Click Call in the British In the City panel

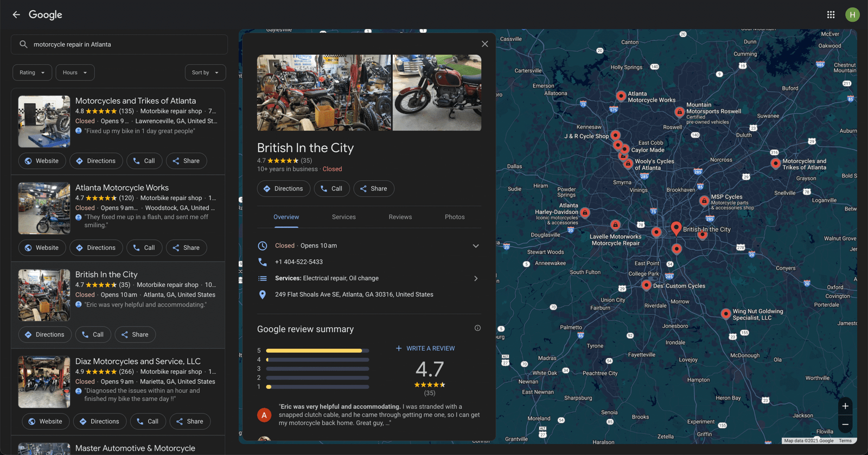(x=332, y=188)
